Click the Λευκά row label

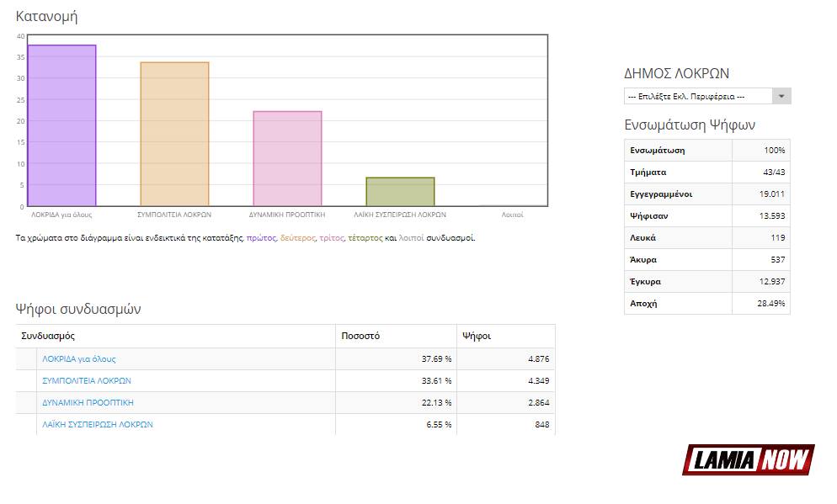642,238
